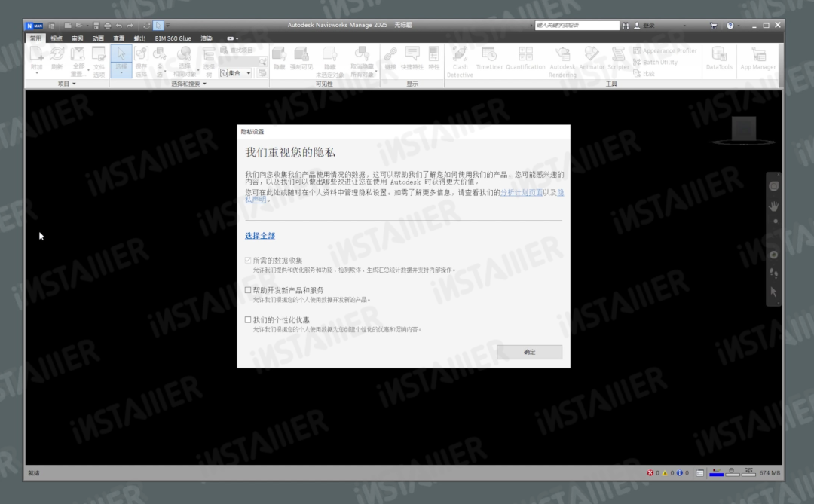Viewport: 814px width, 504px height.
Task: Check the 帮助开发新产品和服务 checkbox
Action: tap(248, 290)
